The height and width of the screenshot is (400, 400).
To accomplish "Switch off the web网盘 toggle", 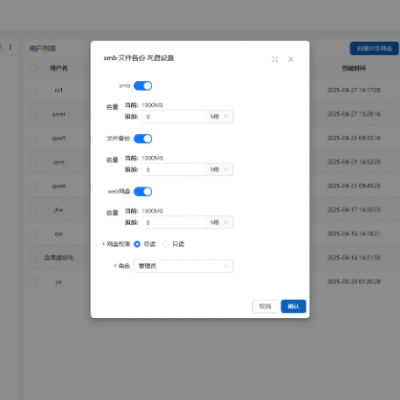I will coord(143,192).
